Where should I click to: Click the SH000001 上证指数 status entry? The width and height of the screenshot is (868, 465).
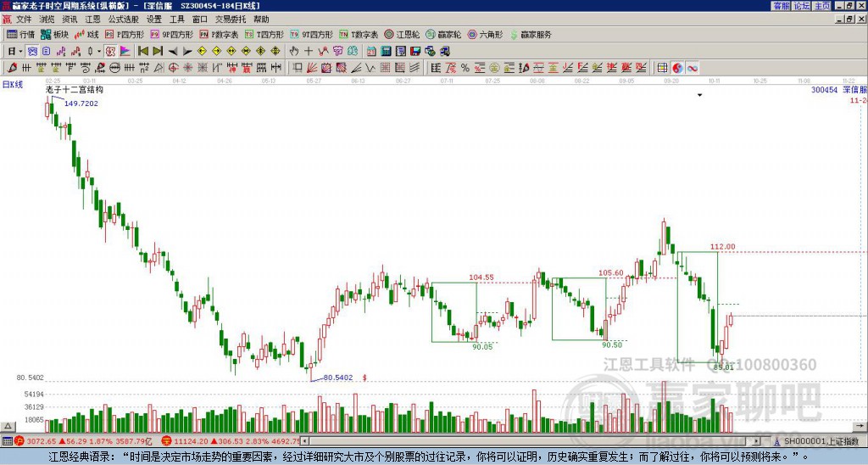pos(817,441)
